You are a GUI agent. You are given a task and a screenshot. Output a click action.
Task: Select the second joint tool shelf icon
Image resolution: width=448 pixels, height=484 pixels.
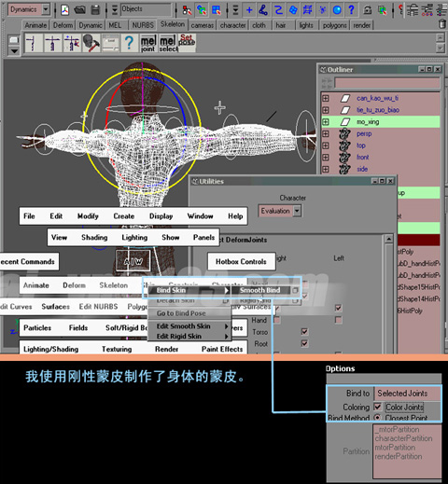[x=53, y=43]
